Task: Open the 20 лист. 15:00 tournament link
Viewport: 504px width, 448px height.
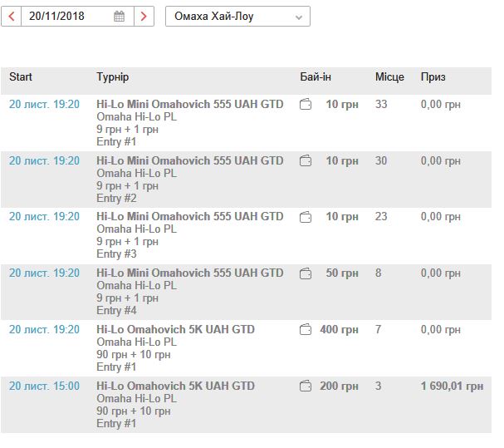Action: point(44,386)
